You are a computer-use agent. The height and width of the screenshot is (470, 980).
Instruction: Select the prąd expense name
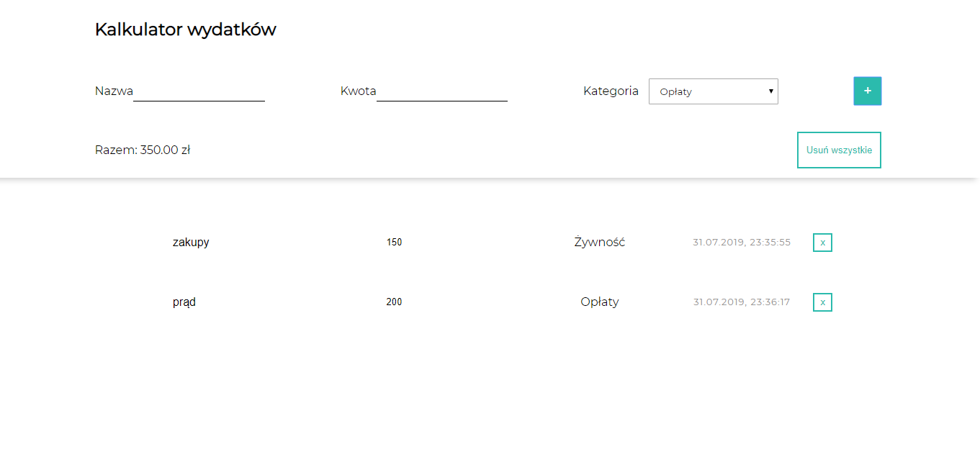coord(184,302)
